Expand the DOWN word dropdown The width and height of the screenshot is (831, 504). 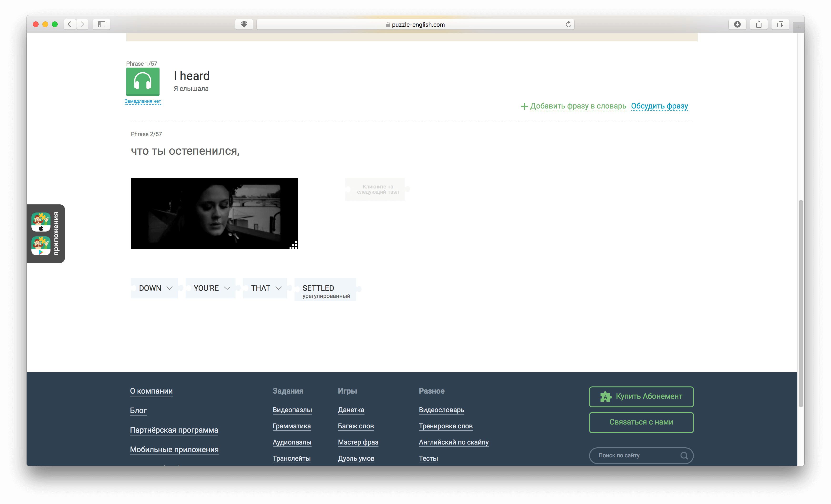pos(170,288)
